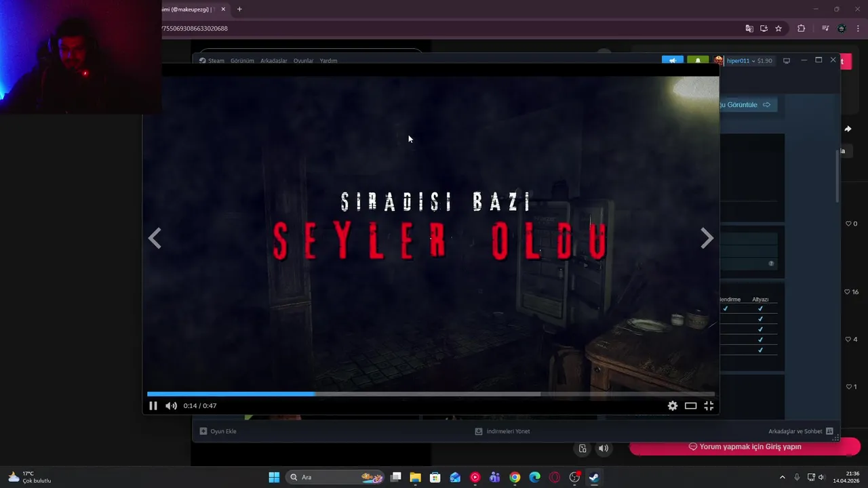This screenshot has width=868, height=488.
Task: Click the Oyun Ekle button
Action: point(218,431)
